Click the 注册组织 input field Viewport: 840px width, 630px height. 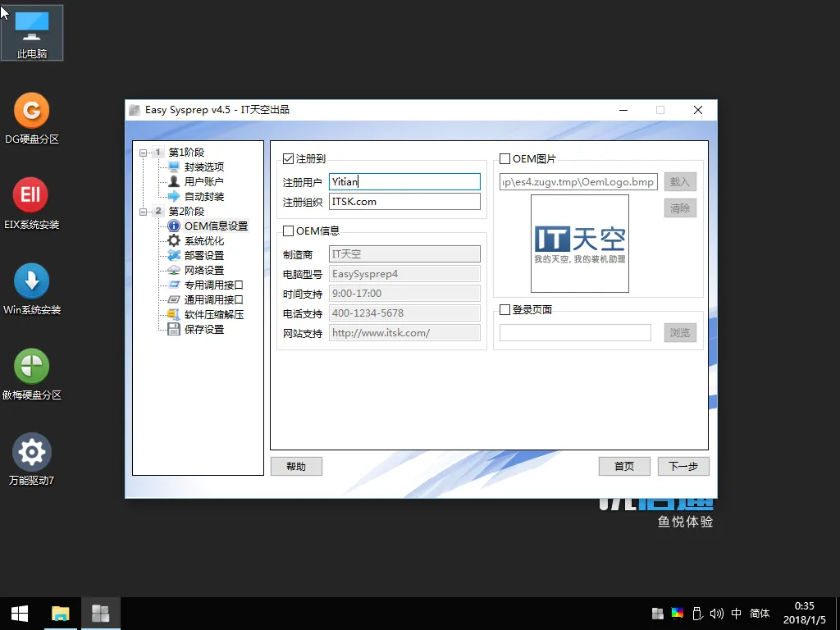tap(404, 202)
